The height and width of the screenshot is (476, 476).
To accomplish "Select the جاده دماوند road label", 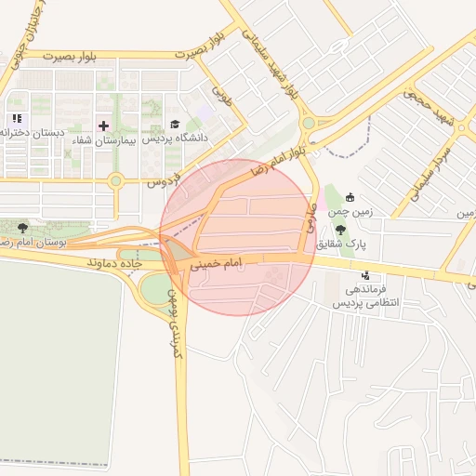I will [x=115, y=263].
